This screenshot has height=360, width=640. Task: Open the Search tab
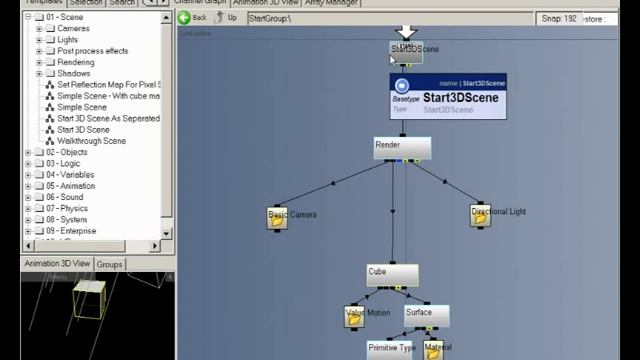(122, 3)
